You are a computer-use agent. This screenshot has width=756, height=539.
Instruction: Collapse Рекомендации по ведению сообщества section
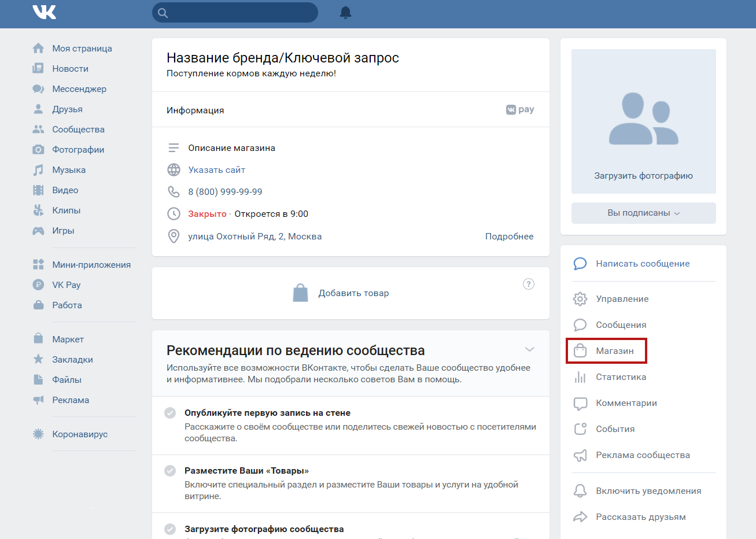(529, 349)
